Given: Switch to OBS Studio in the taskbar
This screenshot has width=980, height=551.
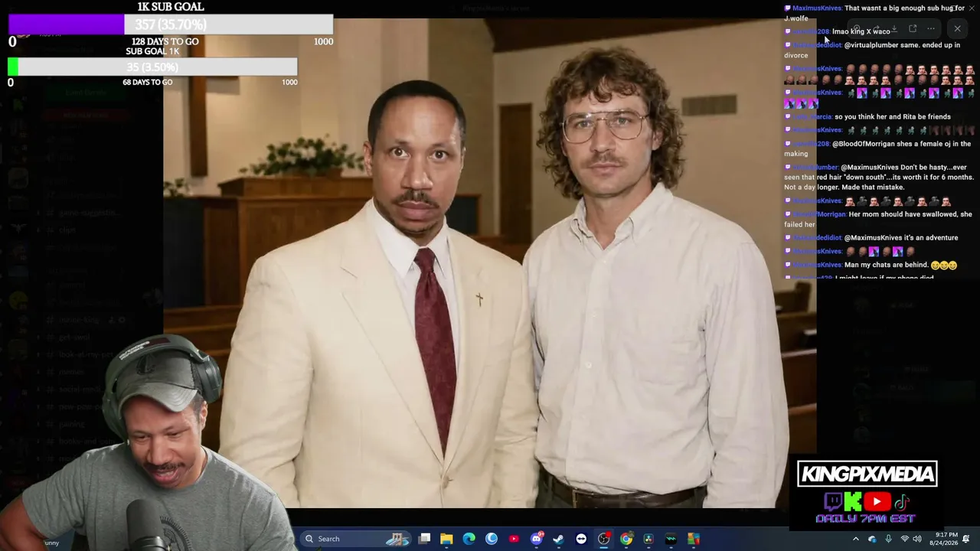Looking at the screenshot, I should (x=603, y=539).
